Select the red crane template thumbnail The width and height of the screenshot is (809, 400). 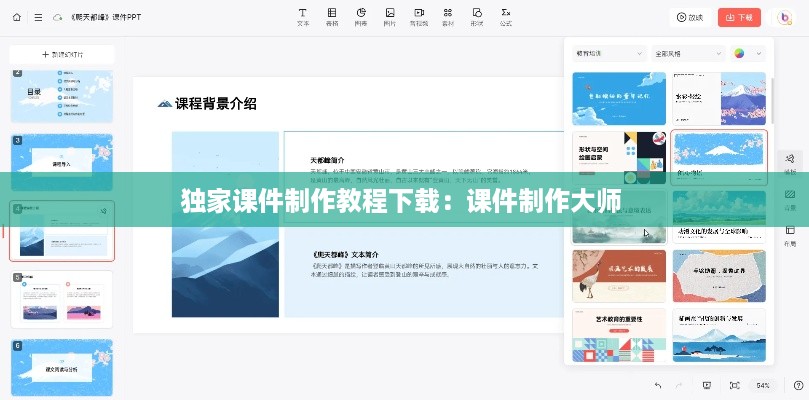[x=619, y=276]
